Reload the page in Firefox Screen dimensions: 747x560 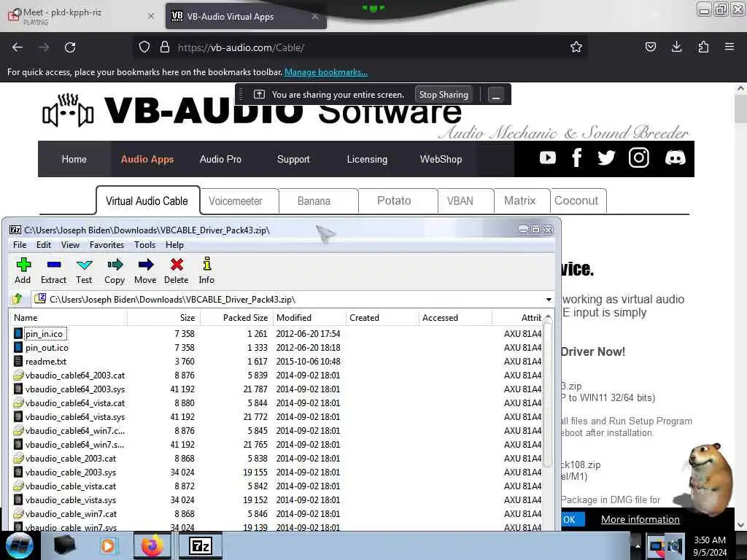point(70,47)
